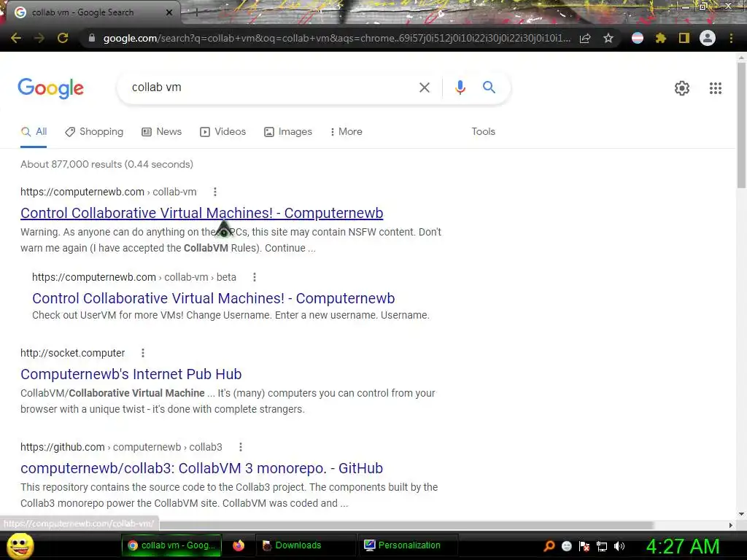Open options for the socket.computer result
Viewport: 747px width, 560px height.
[x=142, y=353]
